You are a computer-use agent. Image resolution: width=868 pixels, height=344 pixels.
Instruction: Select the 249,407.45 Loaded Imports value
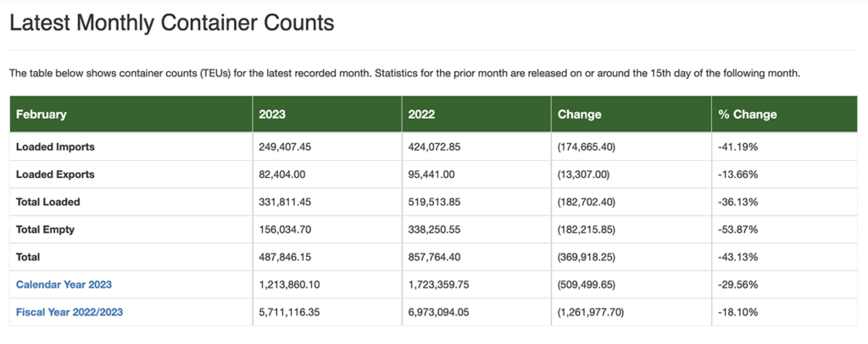[x=285, y=147]
